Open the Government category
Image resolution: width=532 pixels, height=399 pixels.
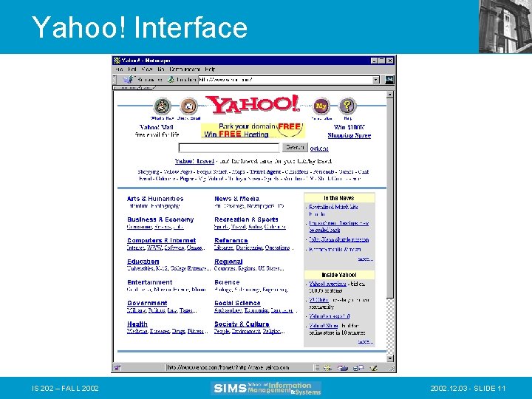[147, 304]
